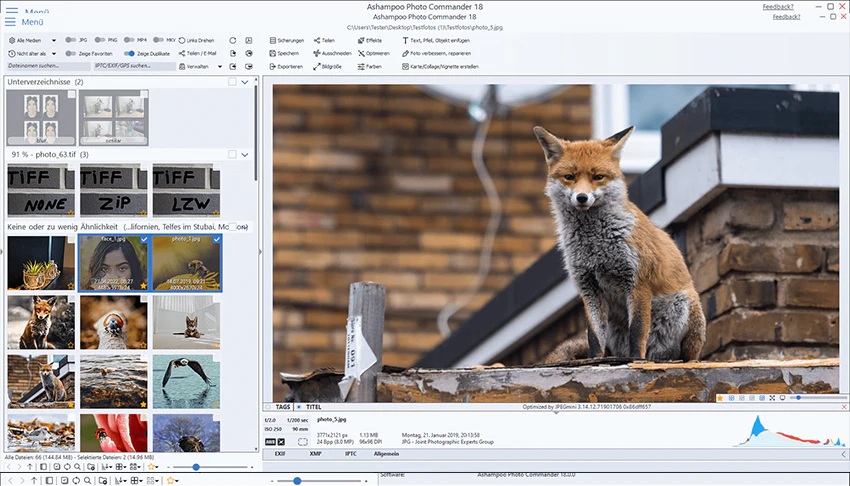Open the Alle Medien dropdown
Image resolution: width=850 pixels, height=486 pixels.
pos(32,40)
